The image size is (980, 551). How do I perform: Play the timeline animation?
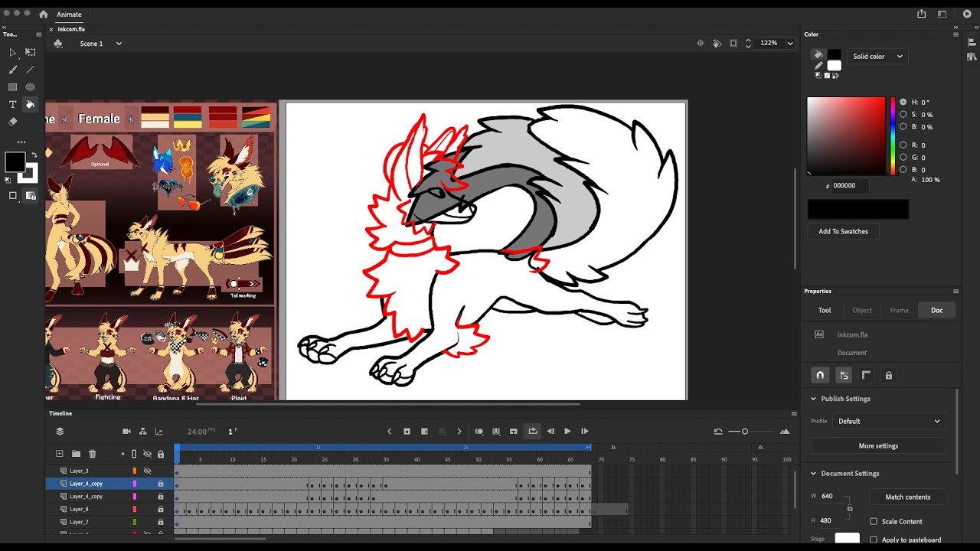coord(567,432)
